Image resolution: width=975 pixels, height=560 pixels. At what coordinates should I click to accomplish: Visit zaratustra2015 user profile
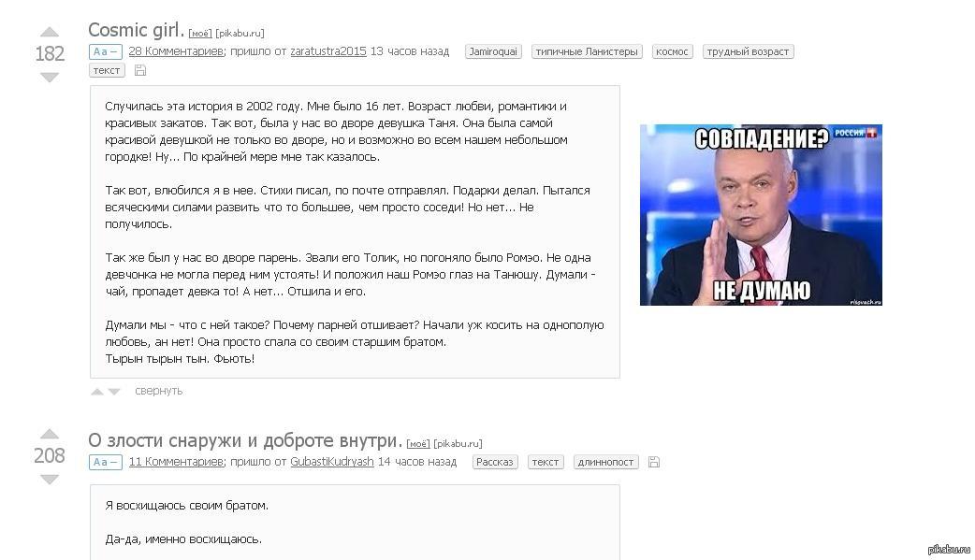327,51
